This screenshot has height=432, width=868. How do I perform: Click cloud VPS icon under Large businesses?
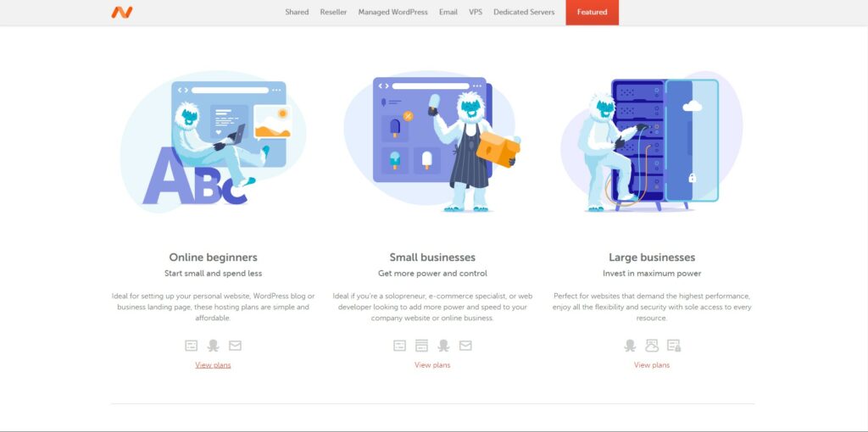point(652,346)
